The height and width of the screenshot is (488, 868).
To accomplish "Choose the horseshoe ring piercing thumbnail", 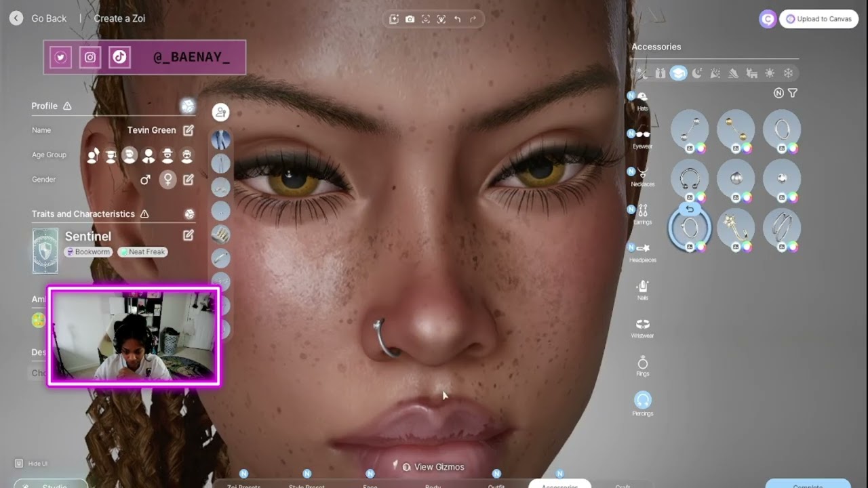I will tap(690, 178).
